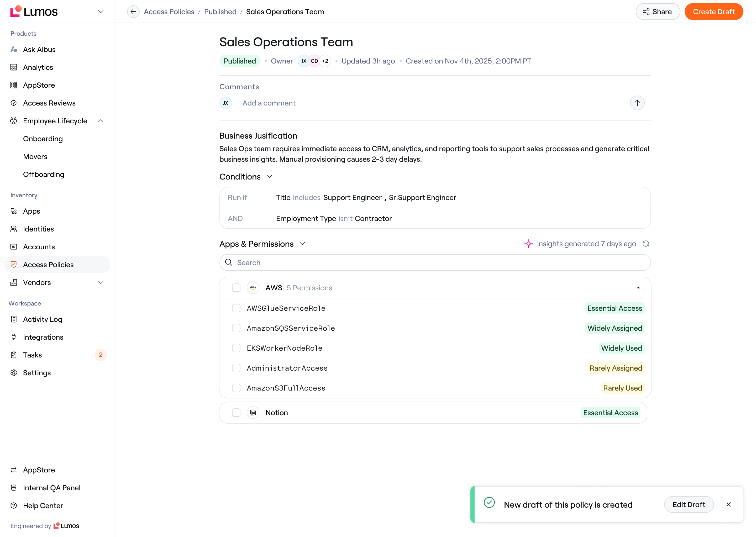Check the AWSGlueServiceRole checkbox
The image size is (756, 537).
coord(236,308)
